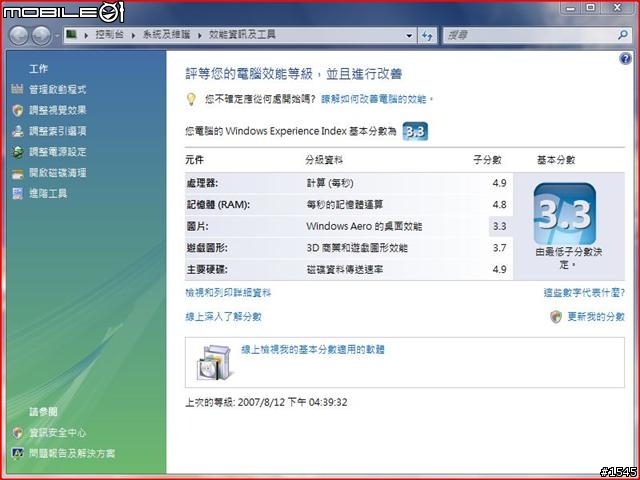
Task: Click the 上次的等級 date text
Action: coord(266,402)
